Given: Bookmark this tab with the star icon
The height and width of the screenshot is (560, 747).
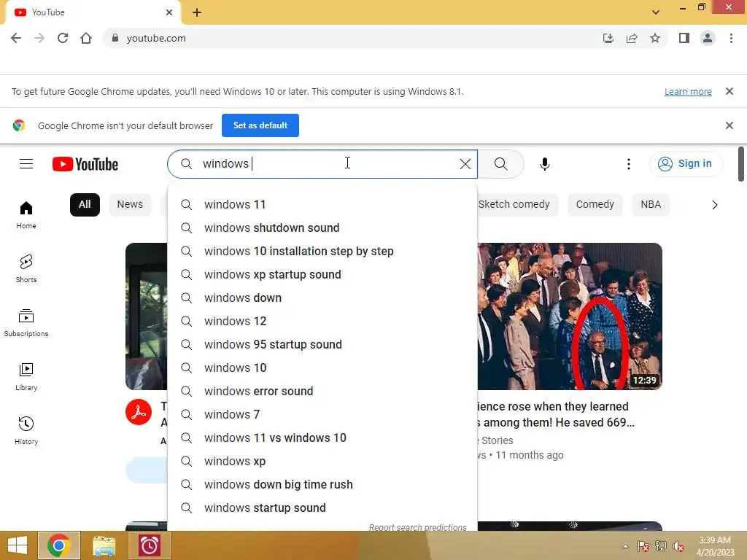Looking at the screenshot, I should tap(655, 38).
